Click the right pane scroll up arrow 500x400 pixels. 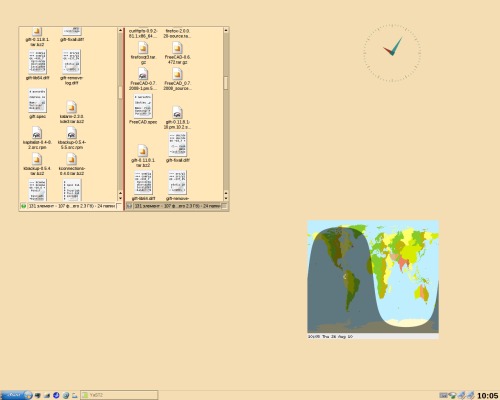226,30
